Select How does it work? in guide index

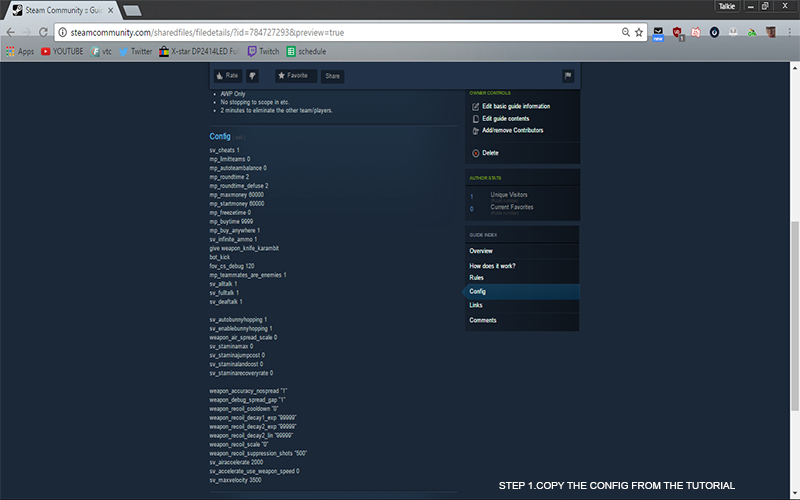tap(492, 266)
